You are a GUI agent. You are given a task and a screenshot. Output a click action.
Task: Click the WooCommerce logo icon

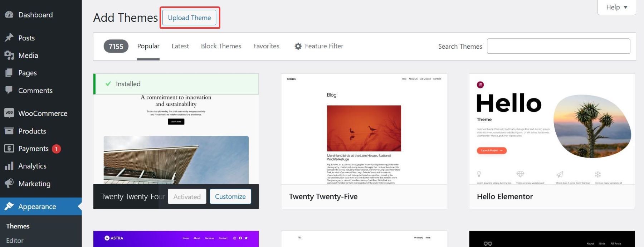(9, 113)
